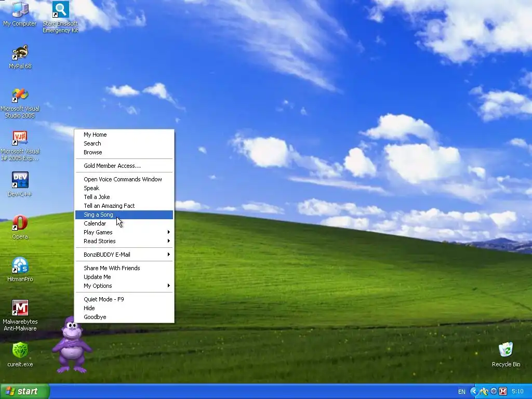Expand the BonziBUDDY E-Mail submenu arrow
Screen dimensions: 532x399
[x=169, y=255]
